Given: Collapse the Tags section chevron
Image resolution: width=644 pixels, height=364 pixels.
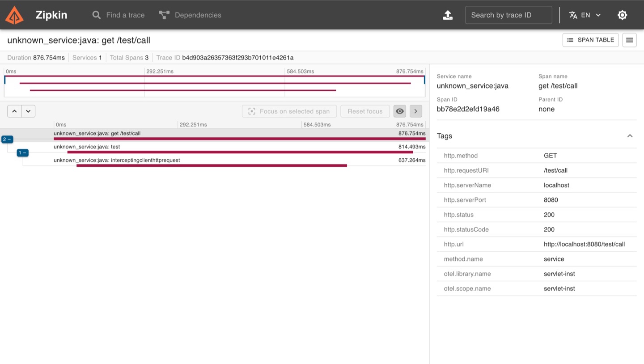Looking at the screenshot, I should (x=630, y=136).
